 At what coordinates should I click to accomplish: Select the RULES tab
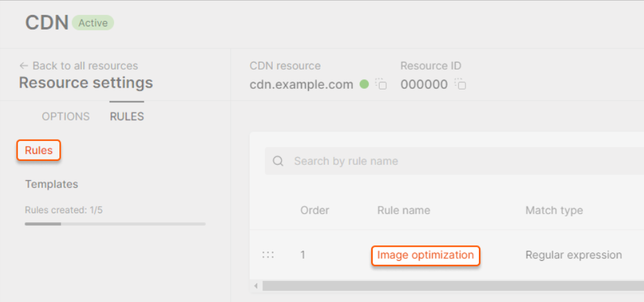[x=127, y=117]
